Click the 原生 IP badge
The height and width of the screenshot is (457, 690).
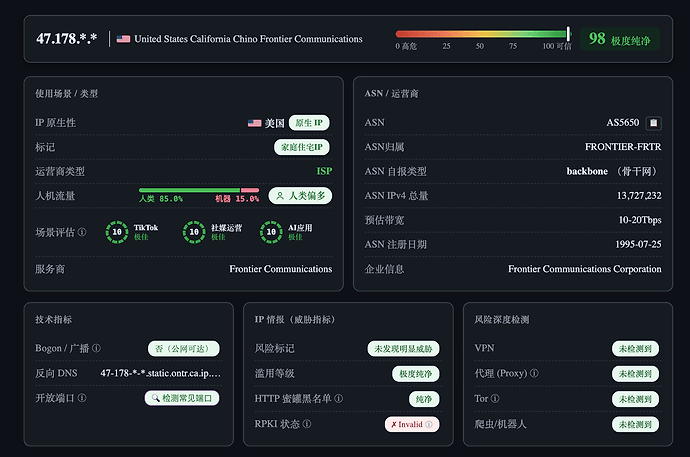point(309,123)
